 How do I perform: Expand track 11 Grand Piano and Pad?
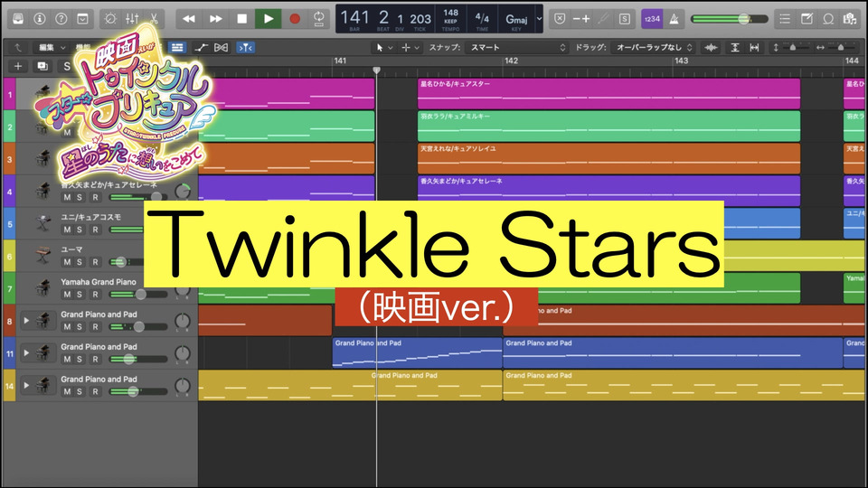coord(26,353)
